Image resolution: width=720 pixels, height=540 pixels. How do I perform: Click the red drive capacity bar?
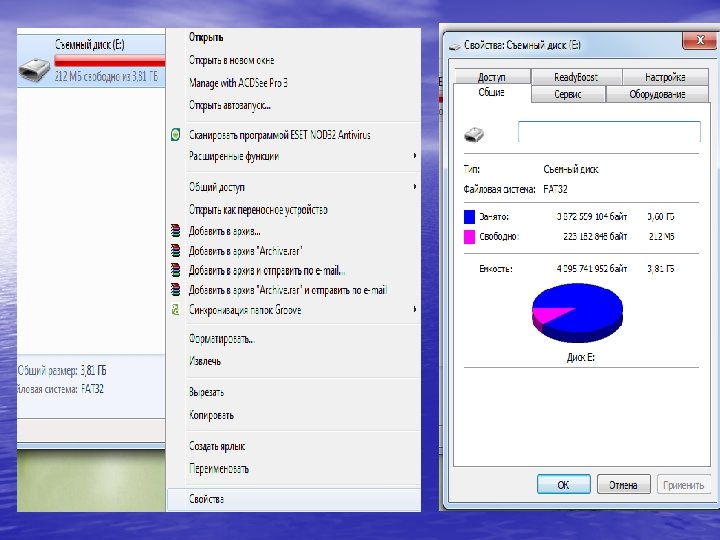110,61
